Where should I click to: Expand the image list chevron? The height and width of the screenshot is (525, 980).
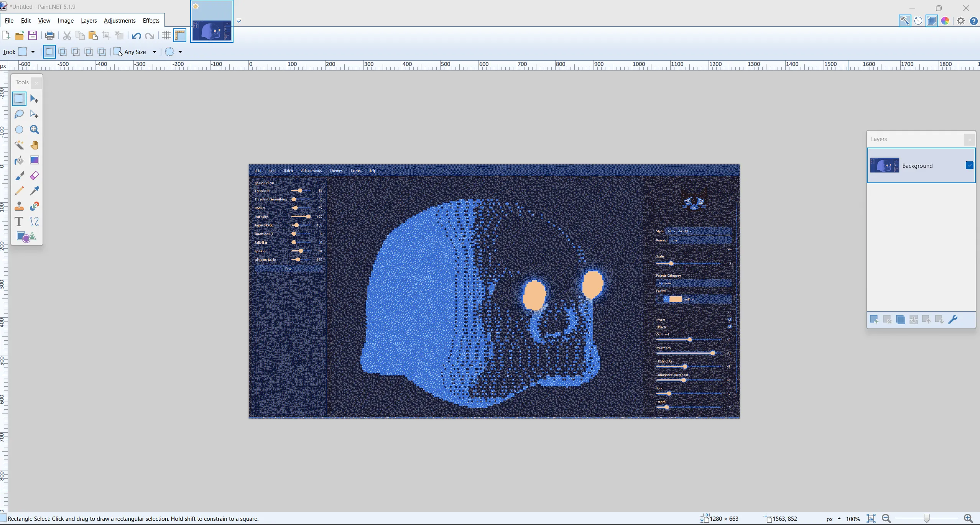click(x=239, y=21)
